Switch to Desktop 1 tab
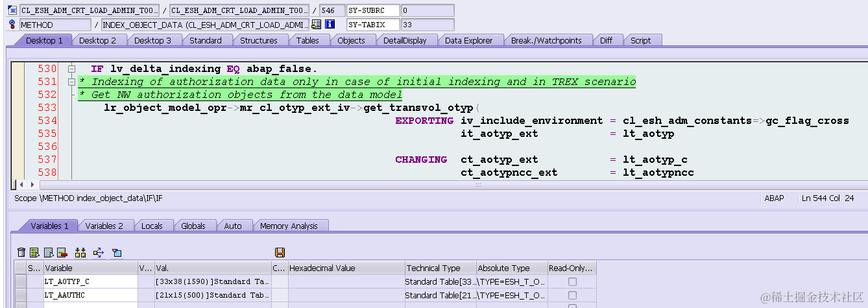The image size is (868, 308). click(44, 40)
